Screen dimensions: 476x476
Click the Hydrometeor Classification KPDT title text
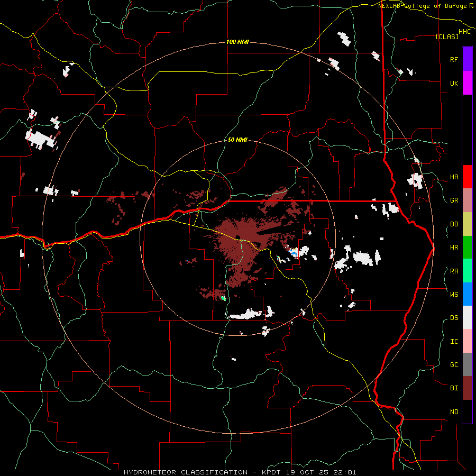240,472
